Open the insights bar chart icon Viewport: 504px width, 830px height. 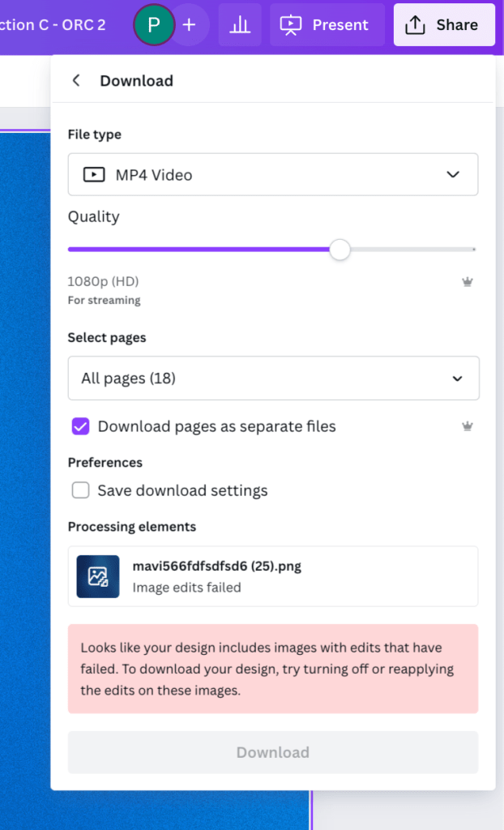click(240, 24)
